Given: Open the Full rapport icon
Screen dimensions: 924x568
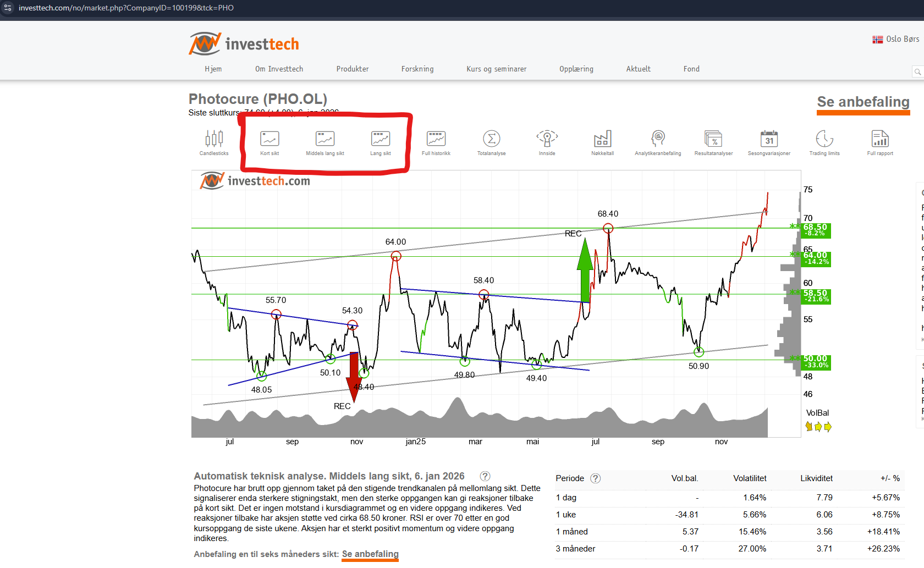Looking at the screenshot, I should pos(880,142).
